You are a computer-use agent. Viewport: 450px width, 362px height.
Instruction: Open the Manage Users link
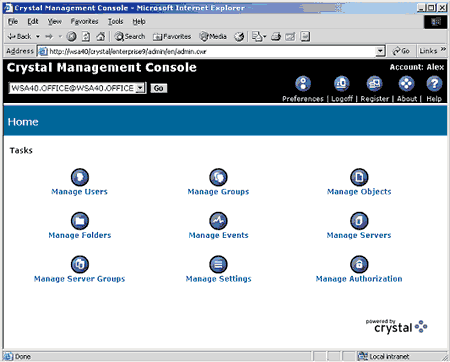pos(79,192)
